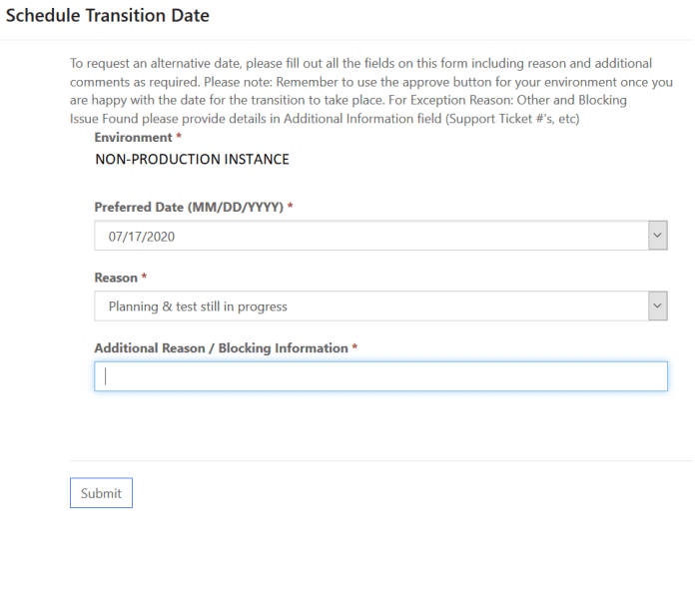Click the Environment field label

(x=133, y=138)
